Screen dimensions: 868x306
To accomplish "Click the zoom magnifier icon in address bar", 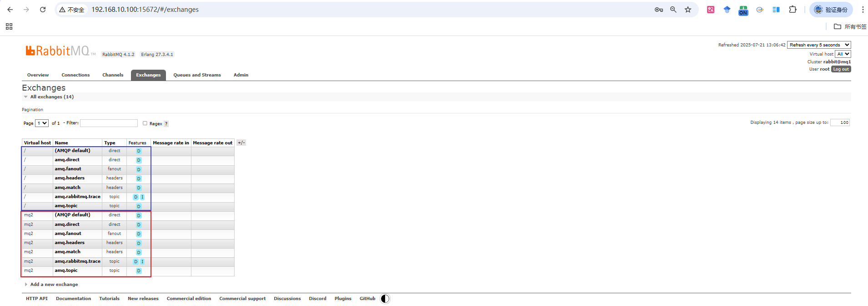I will [673, 10].
